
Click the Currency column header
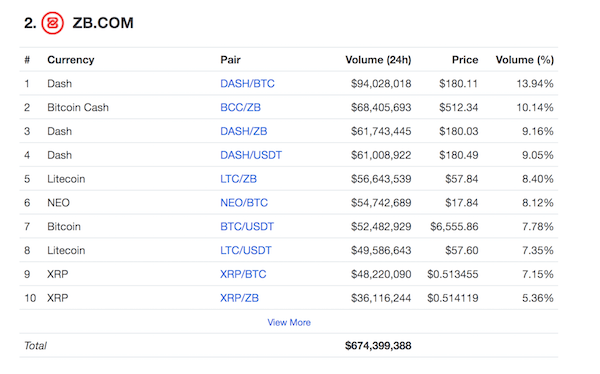click(71, 60)
